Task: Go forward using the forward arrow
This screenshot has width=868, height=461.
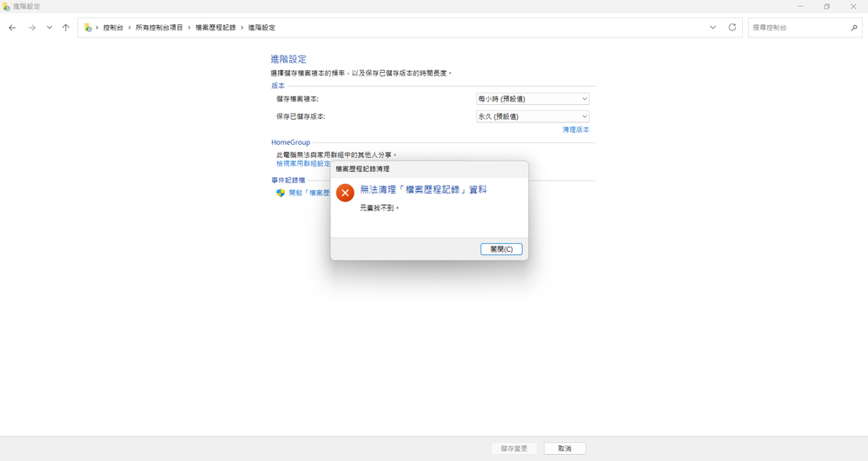Action: (32, 28)
